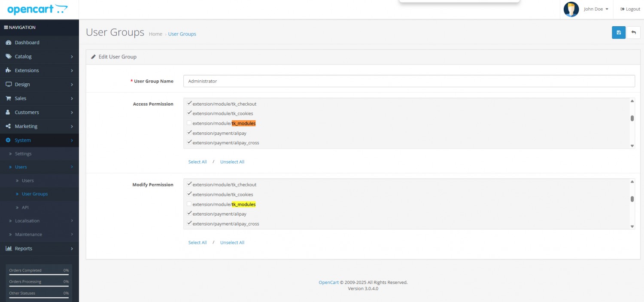Enable tk_modules checkbox under Access Permission

click(189, 123)
